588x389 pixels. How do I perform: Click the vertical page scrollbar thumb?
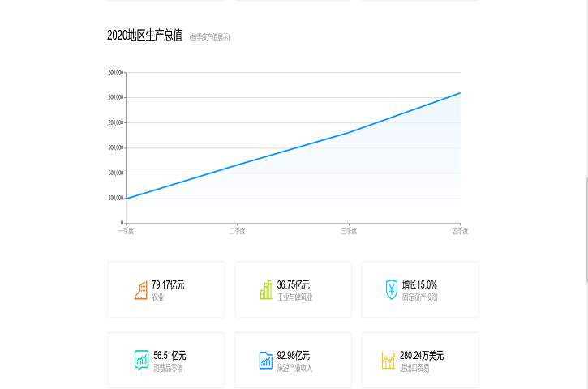585,229
